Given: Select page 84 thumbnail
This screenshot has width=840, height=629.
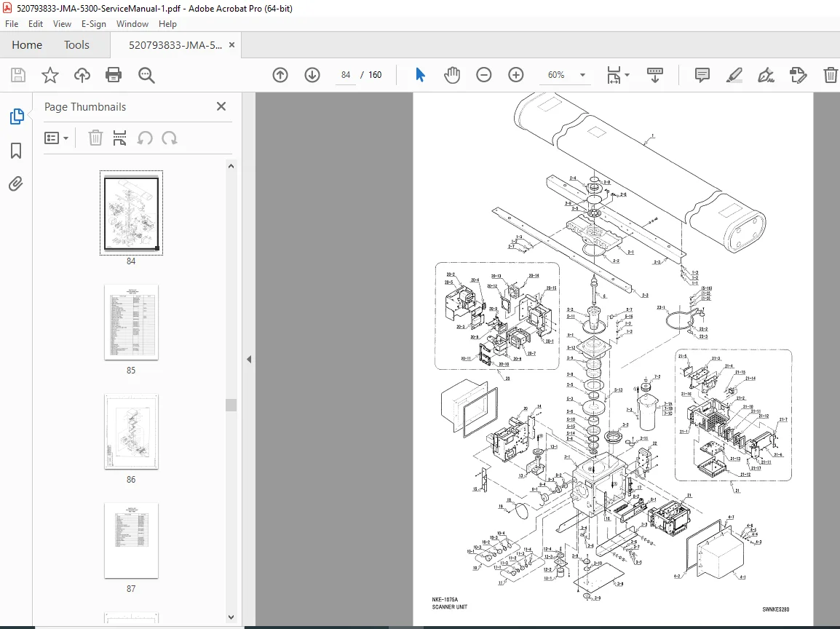Looking at the screenshot, I should click(x=131, y=213).
